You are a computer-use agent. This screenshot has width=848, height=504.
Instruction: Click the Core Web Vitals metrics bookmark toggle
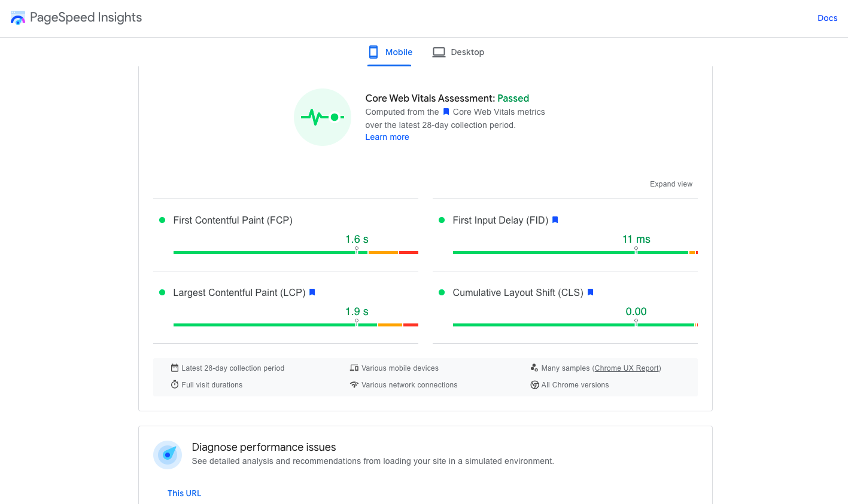click(446, 112)
